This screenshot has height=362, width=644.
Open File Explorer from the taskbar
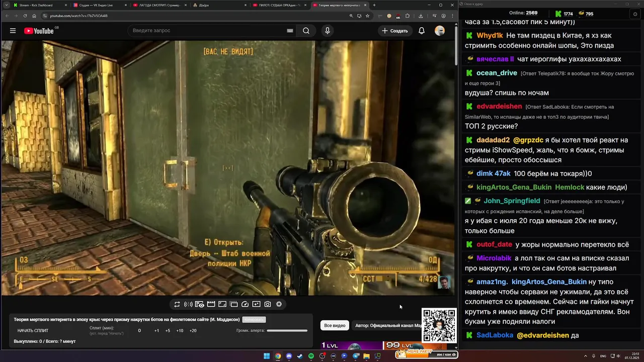pos(366,356)
